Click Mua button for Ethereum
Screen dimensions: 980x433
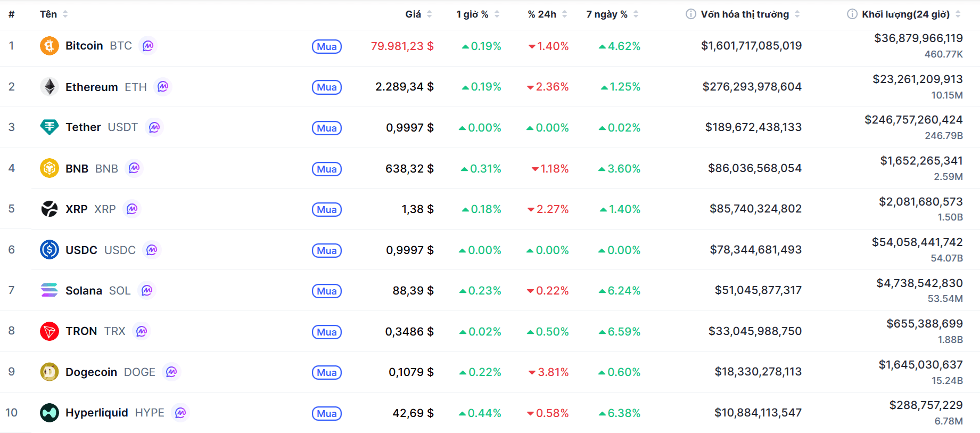[327, 87]
